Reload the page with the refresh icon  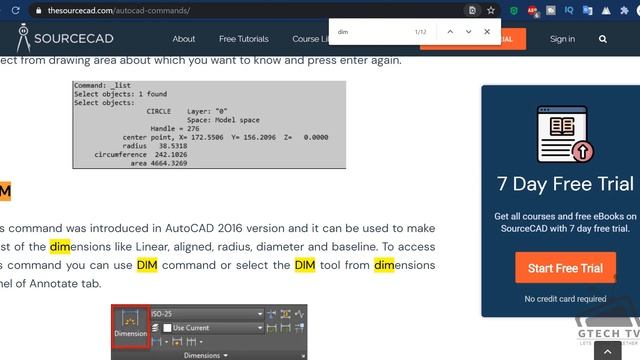point(16,10)
